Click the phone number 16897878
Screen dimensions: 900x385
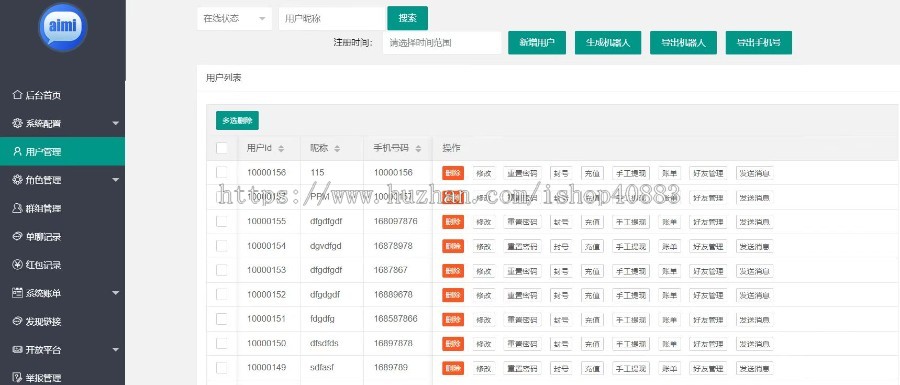tap(393, 343)
